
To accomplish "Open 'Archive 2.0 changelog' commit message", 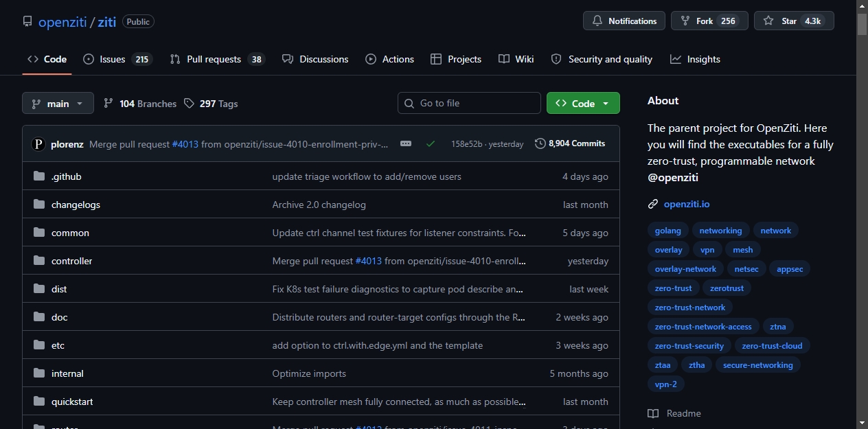I will tap(319, 205).
